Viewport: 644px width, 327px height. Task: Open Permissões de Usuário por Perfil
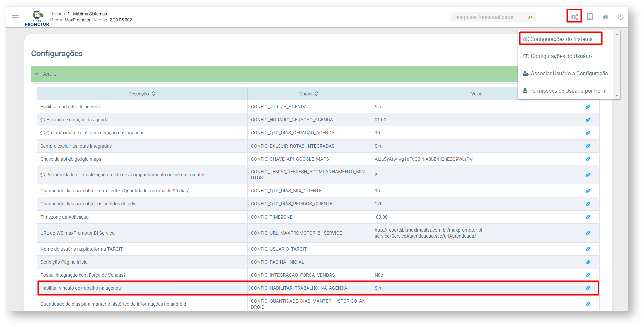(x=567, y=91)
